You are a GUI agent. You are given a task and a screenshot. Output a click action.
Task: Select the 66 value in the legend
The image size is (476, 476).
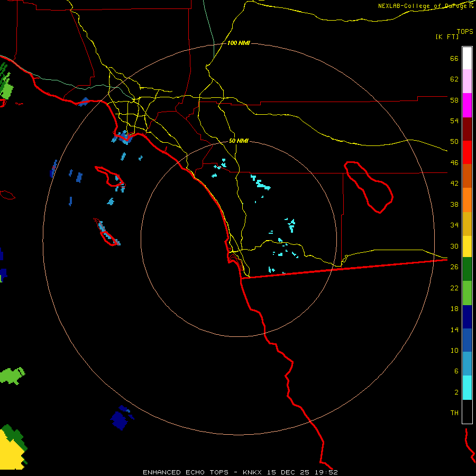click(454, 59)
